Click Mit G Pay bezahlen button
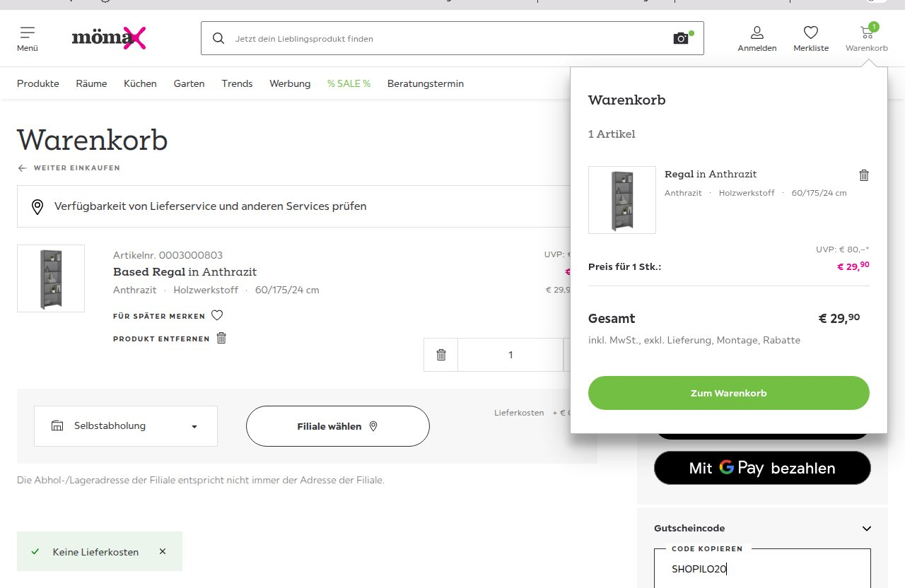905x588 pixels. (x=762, y=468)
